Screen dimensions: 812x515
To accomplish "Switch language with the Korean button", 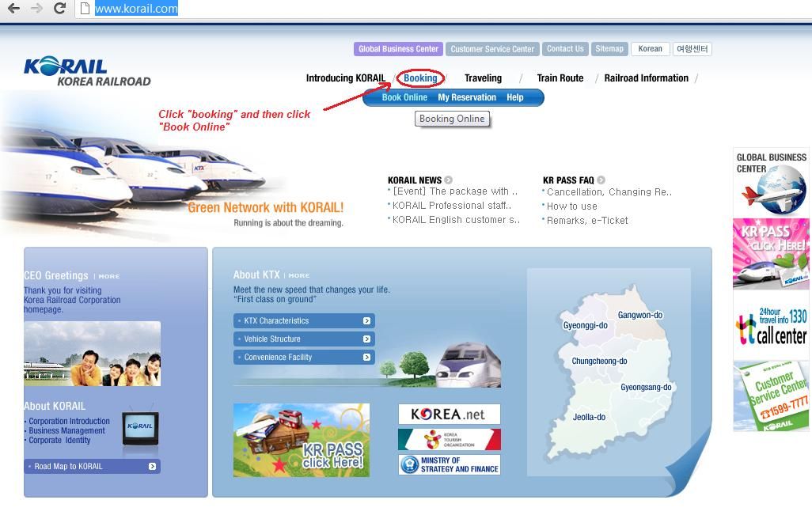I will tap(650, 49).
